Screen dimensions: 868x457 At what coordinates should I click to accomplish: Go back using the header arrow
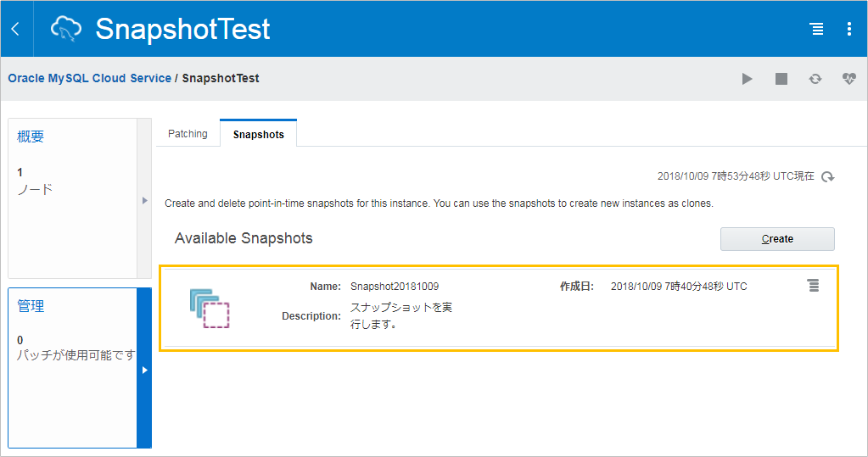pyautogui.click(x=16, y=29)
